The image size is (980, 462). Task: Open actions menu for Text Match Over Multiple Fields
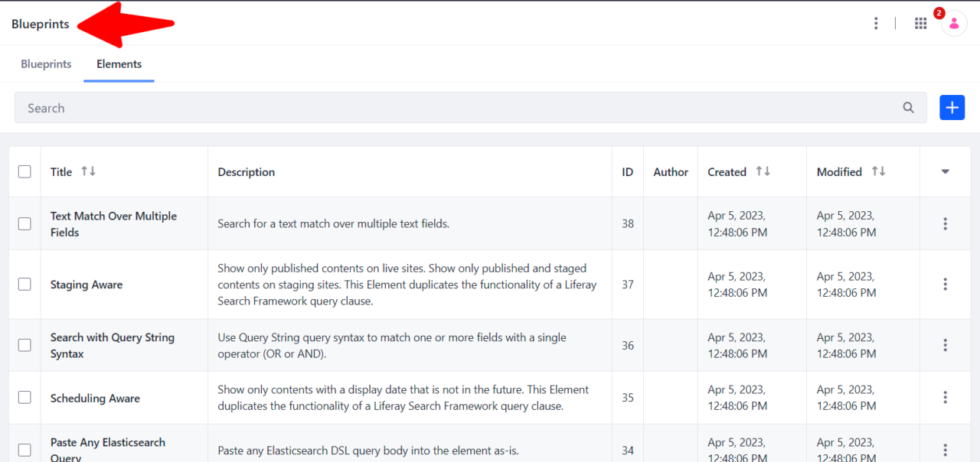click(x=945, y=223)
